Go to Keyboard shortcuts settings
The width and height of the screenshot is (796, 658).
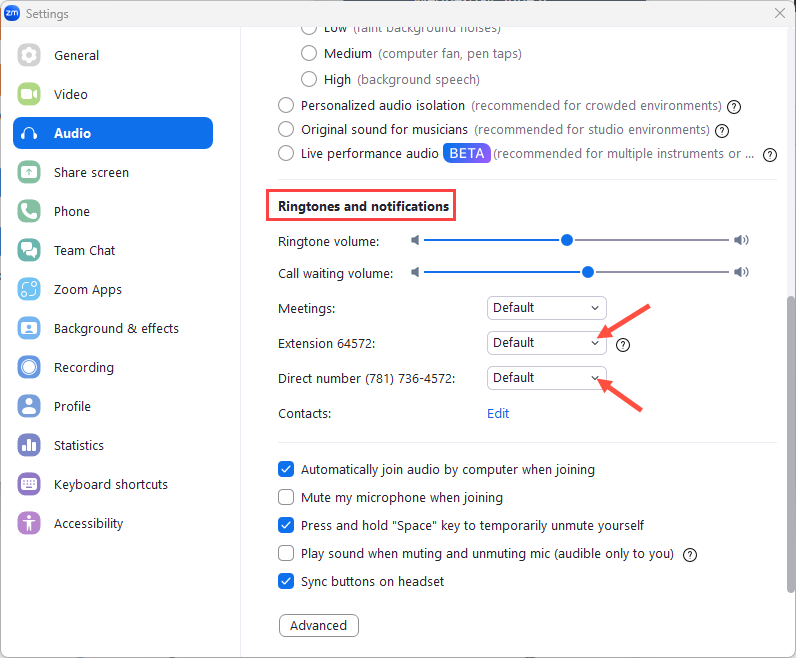(x=113, y=484)
